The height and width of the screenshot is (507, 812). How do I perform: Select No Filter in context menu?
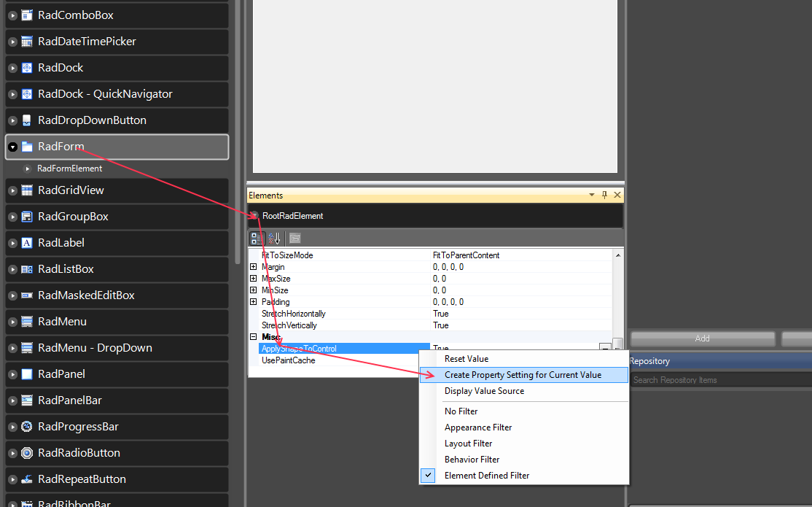tap(524, 411)
